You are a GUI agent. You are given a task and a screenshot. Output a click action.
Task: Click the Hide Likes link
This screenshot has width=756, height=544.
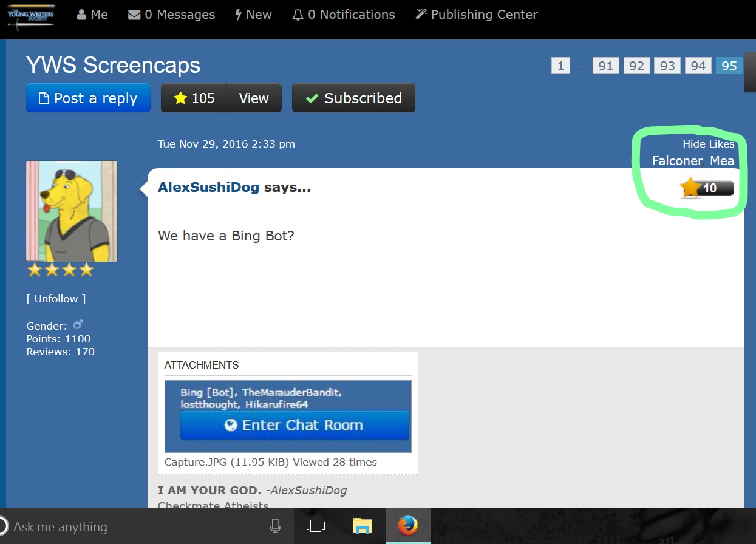pos(708,144)
